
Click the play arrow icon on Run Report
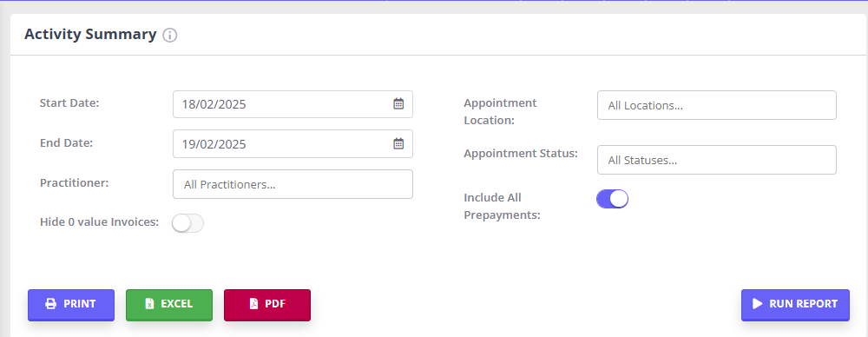pyautogui.click(x=757, y=303)
